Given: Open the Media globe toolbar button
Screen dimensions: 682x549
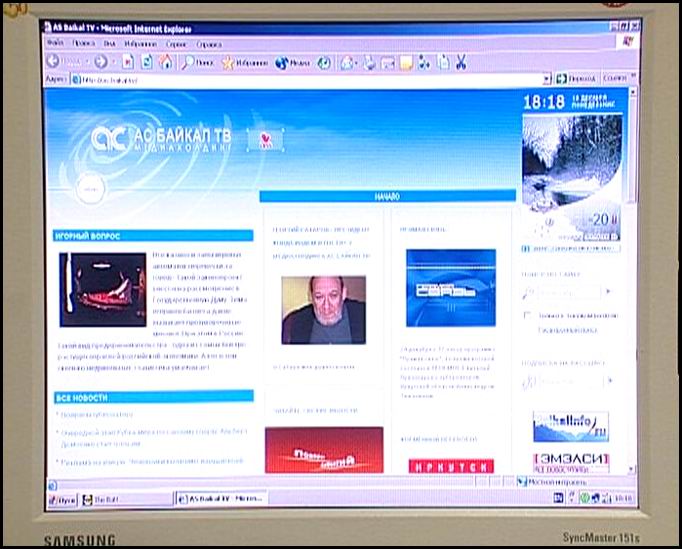Looking at the screenshot, I should tap(293, 63).
